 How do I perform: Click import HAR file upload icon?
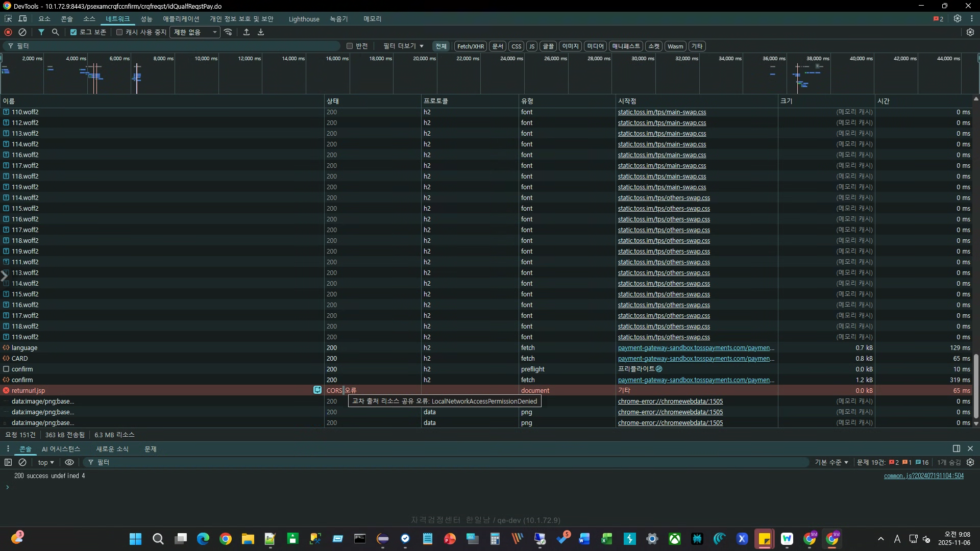[x=247, y=32]
